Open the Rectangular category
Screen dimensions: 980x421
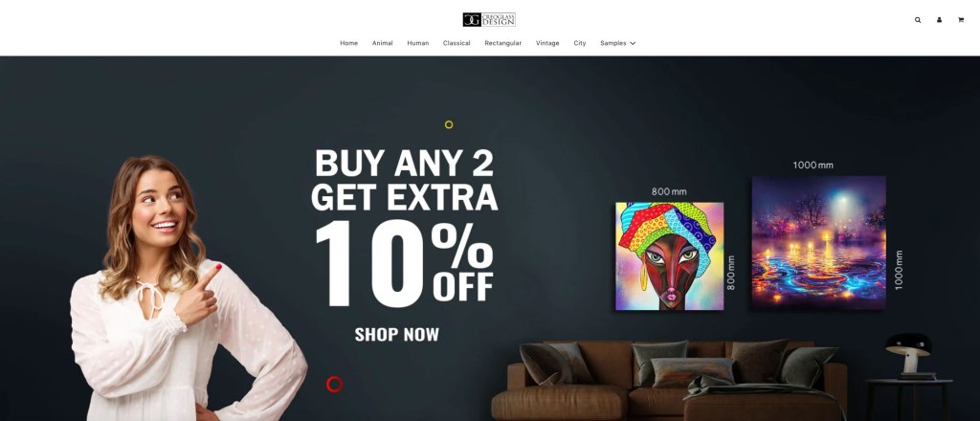pyautogui.click(x=503, y=43)
